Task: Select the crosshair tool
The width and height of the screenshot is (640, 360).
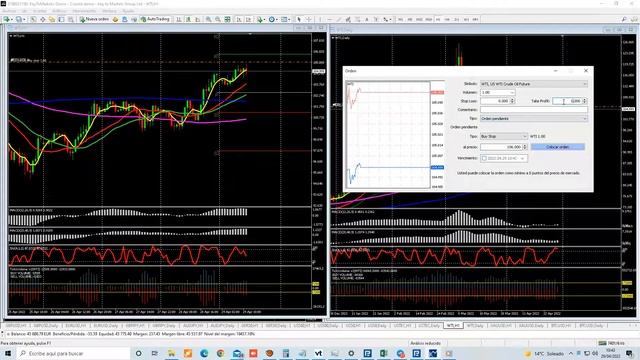Action: (309, 19)
